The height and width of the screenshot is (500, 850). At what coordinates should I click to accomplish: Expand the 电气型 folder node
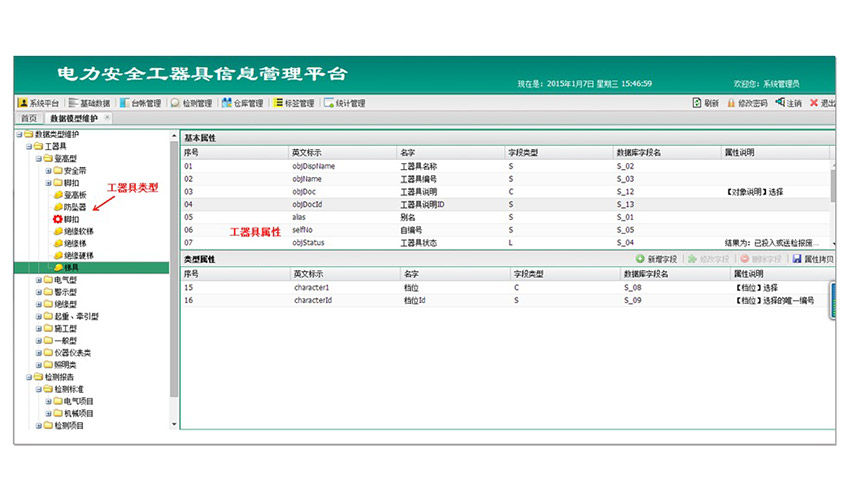39,280
